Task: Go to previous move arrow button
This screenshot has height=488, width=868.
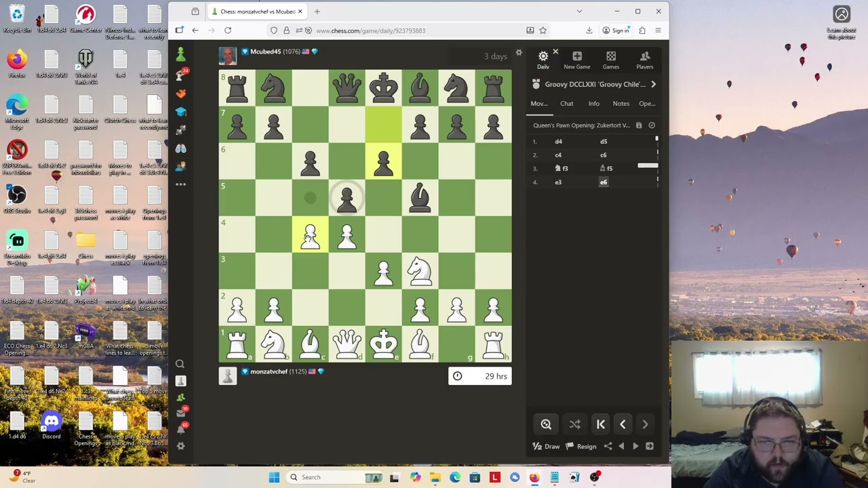Action: tap(623, 424)
